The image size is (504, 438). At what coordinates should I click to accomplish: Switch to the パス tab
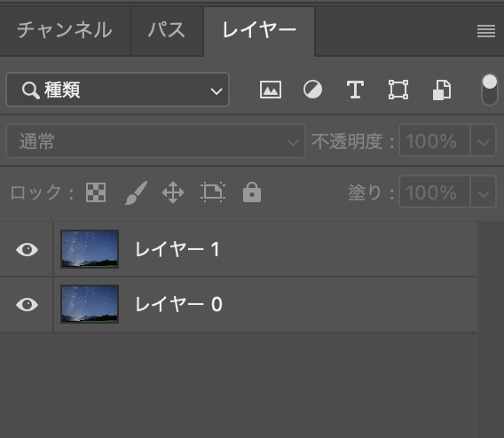[167, 30]
